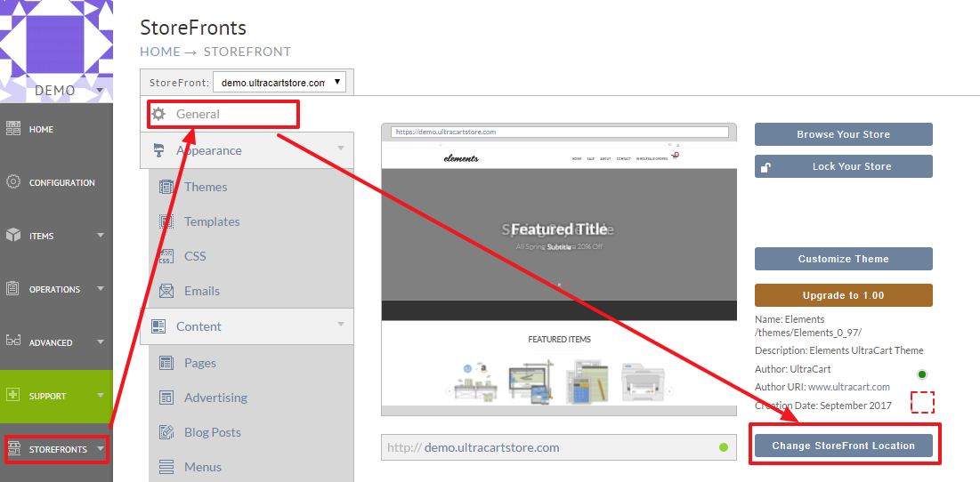This screenshot has width=980, height=482.
Task: Click the Browse Your Store button
Action: [843, 134]
